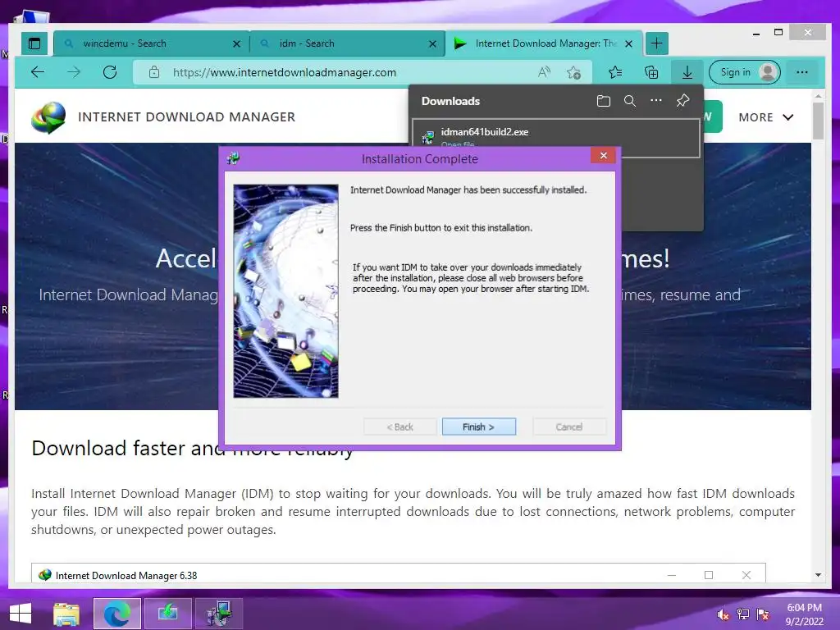Close the Internet Download Manager tab
Image resolution: width=840 pixels, height=630 pixels.
tap(629, 44)
